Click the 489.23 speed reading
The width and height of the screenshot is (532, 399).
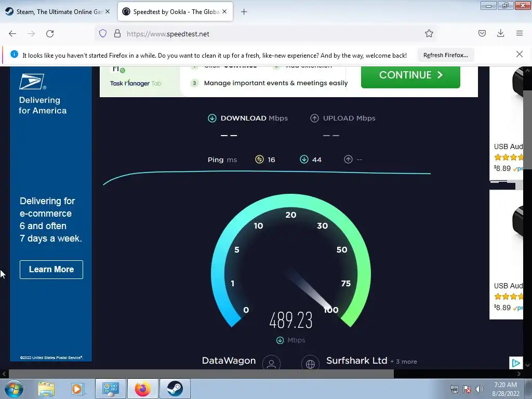[291, 320]
